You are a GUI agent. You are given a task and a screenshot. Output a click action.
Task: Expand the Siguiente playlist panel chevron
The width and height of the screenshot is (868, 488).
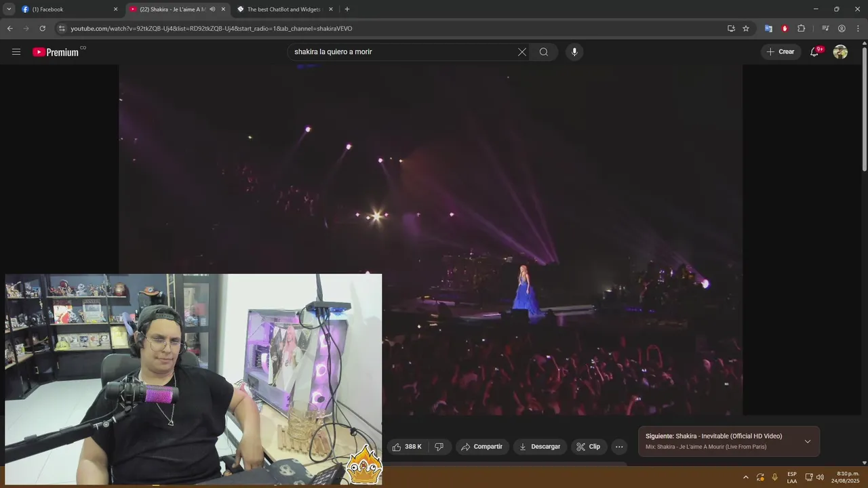click(x=808, y=441)
